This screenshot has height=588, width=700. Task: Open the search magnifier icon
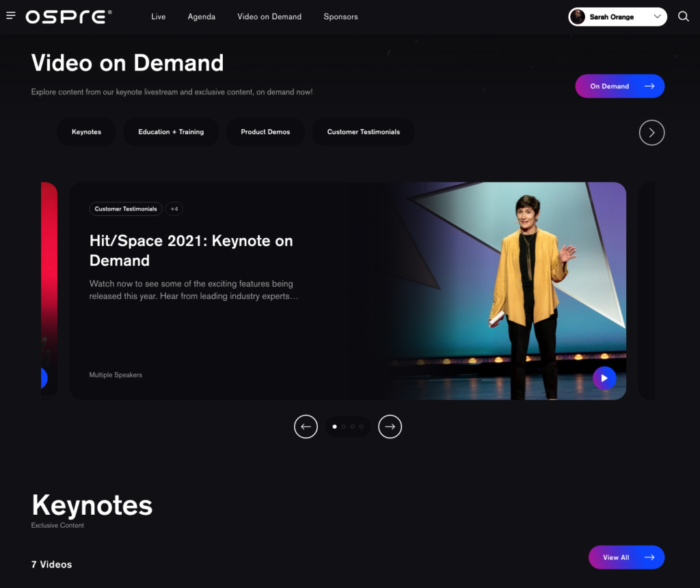point(683,16)
